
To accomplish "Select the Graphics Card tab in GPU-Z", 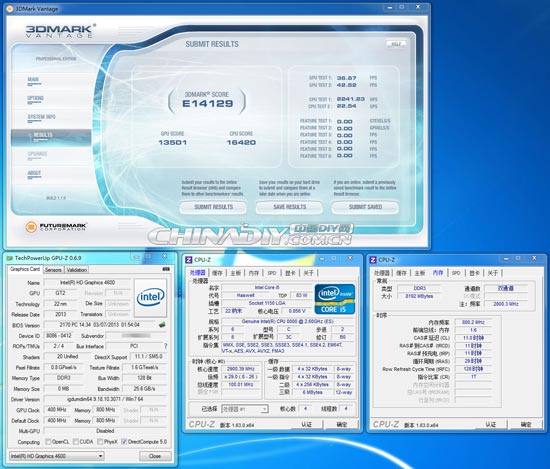I will pos(25,269).
